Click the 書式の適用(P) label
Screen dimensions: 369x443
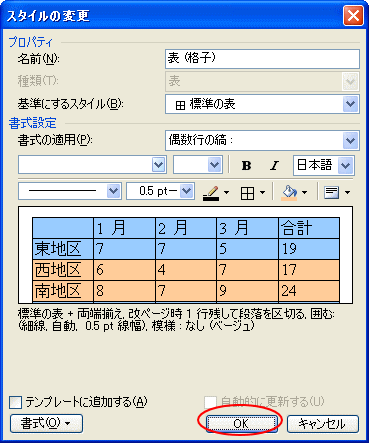pyautogui.click(x=55, y=140)
